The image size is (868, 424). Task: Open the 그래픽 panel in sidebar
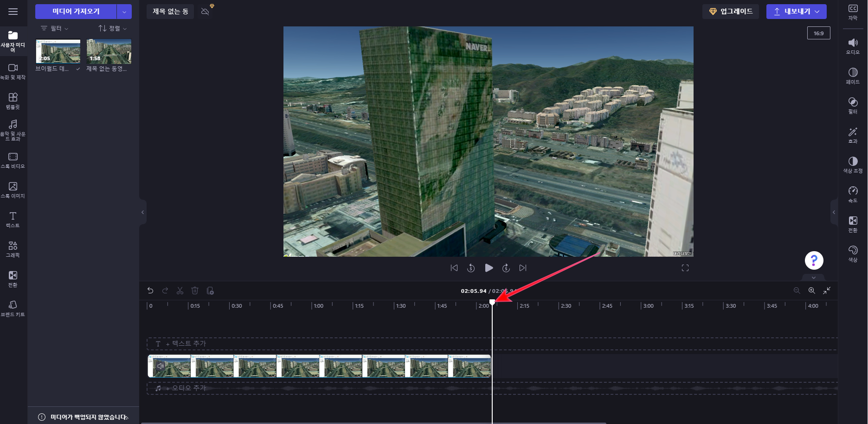click(13, 249)
